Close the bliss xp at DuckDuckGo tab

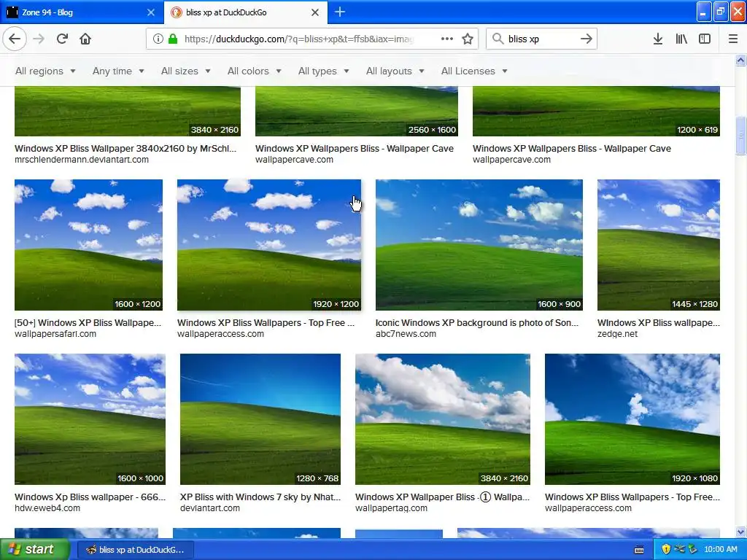(x=315, y=12)
